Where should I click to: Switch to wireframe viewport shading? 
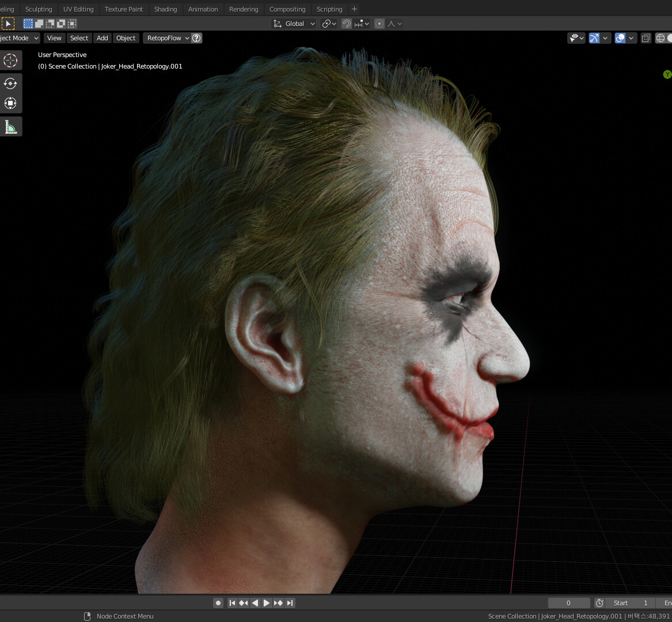660,38
